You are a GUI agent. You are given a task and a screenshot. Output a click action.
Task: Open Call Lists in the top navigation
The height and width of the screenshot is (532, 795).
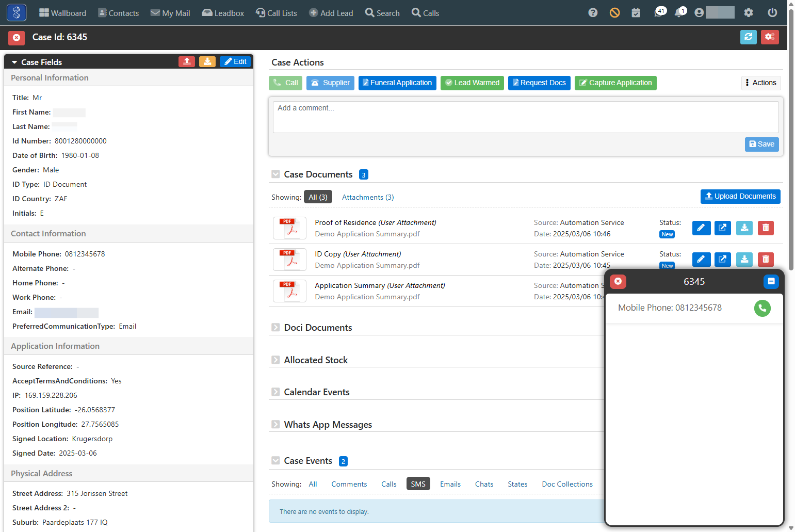(277, 13)
